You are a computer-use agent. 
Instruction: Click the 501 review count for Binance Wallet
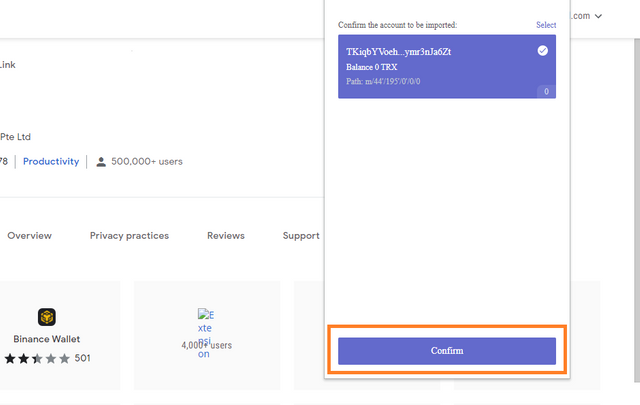[x=82, y=358]
